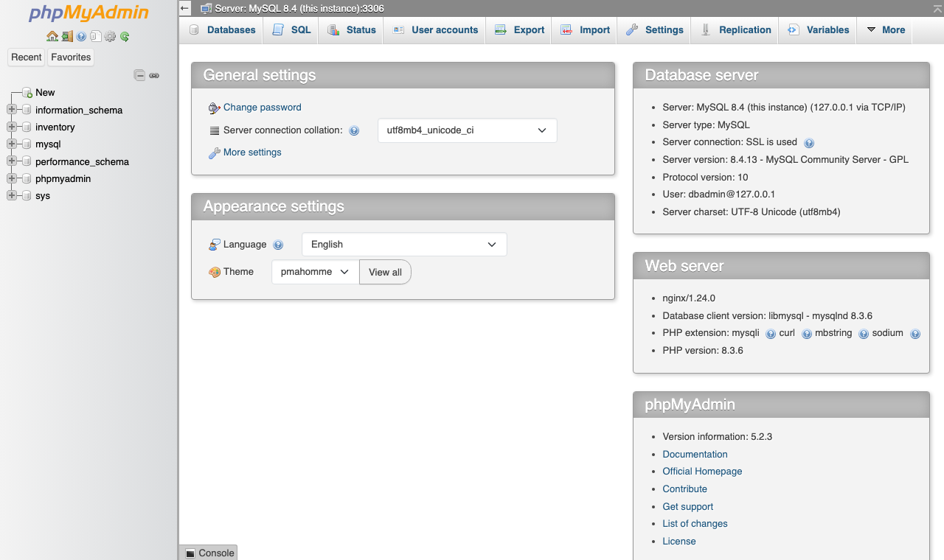Click the chain link icon above the tree

pyautogui.click(x=154, y=75)
